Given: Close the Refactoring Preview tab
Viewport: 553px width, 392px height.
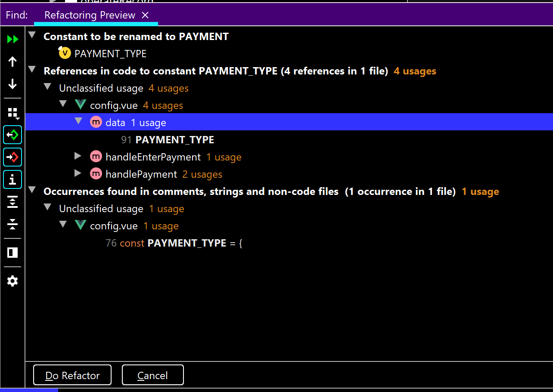Looking at the screenshot, I should coord(145,15).
